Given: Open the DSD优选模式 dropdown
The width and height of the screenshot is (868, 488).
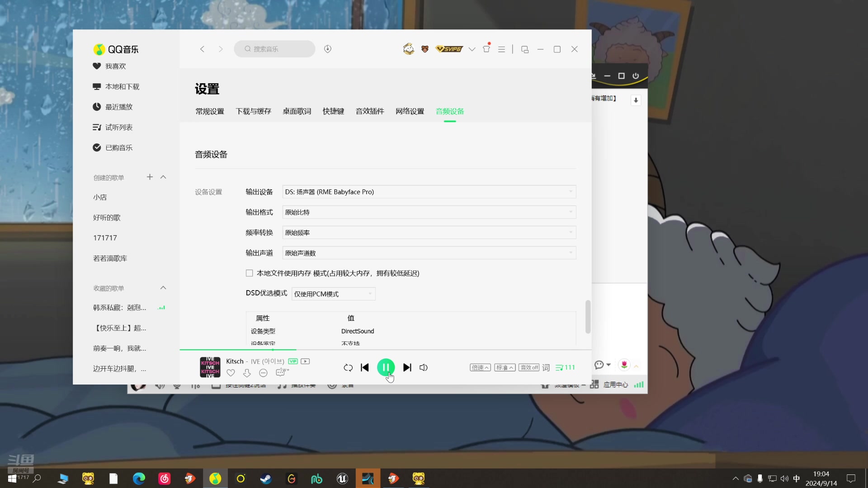Looking at the screenshot, I should point(333,294).
